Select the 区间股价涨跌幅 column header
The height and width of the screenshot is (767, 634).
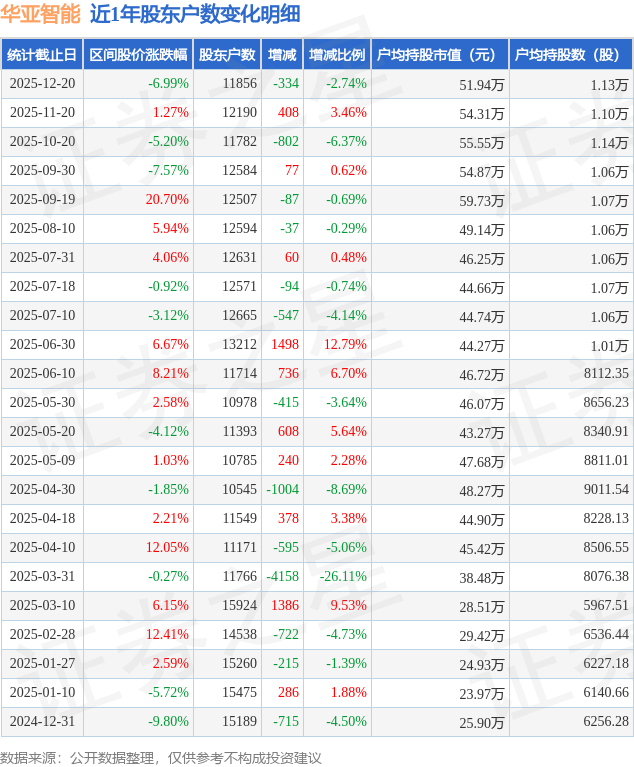click(138, 55)
